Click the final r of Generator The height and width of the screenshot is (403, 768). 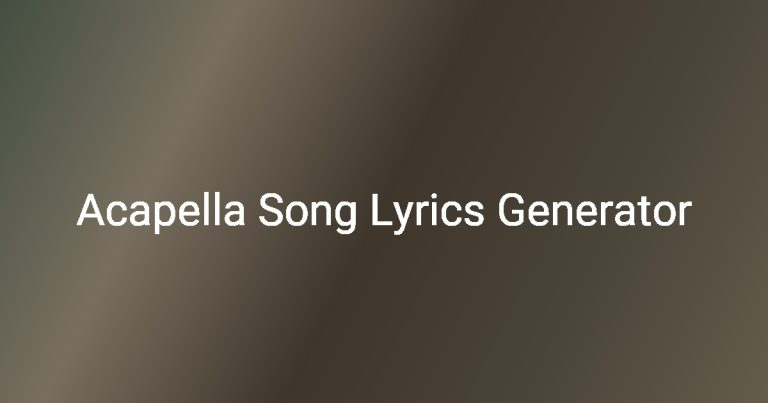coord(685,215)
